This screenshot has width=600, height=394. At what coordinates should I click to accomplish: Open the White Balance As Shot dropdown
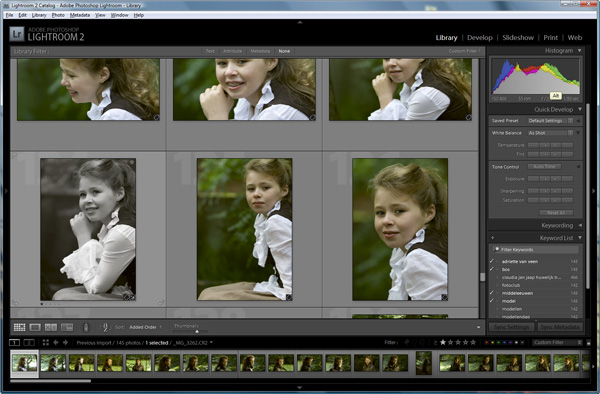[x=550, y=133]
